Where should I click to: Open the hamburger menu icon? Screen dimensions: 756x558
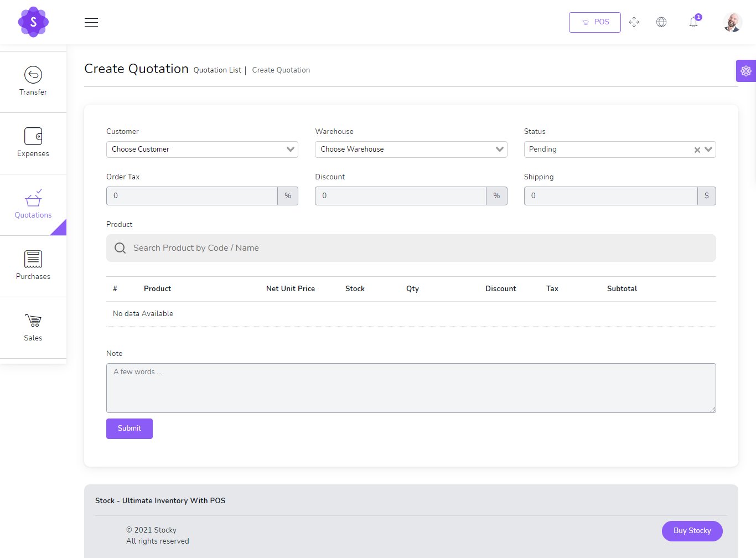(91, 22)
